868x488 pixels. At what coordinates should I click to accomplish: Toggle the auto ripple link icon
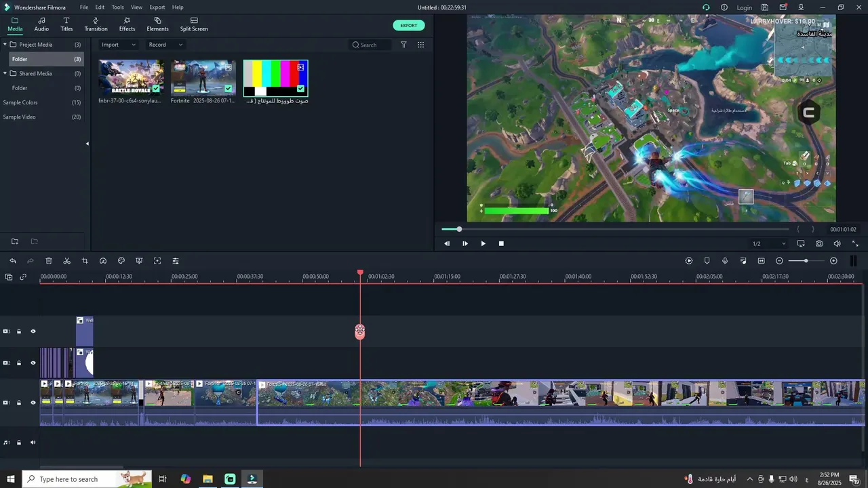click(23, 277)
